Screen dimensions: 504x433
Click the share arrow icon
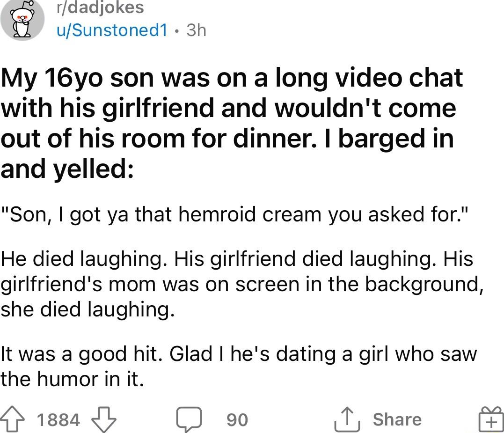347,418
